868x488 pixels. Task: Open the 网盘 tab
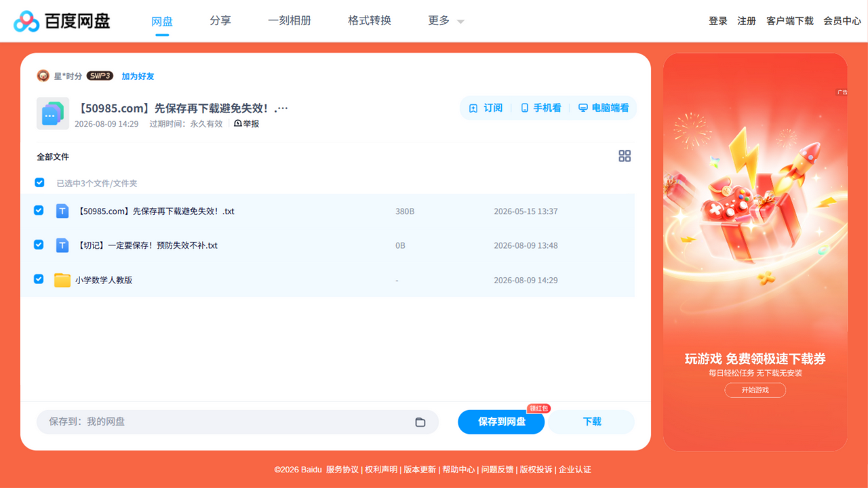pyautogui.click(x=162, y=21)
